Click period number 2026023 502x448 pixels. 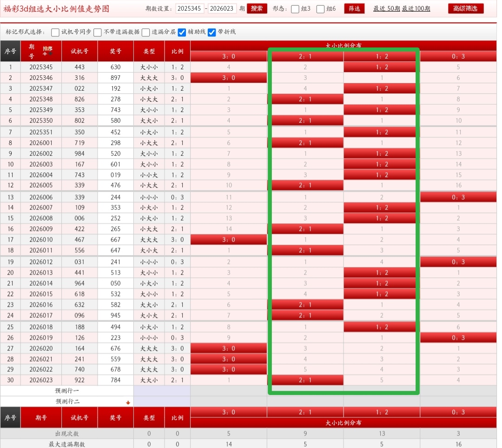[x=41, y=380]
